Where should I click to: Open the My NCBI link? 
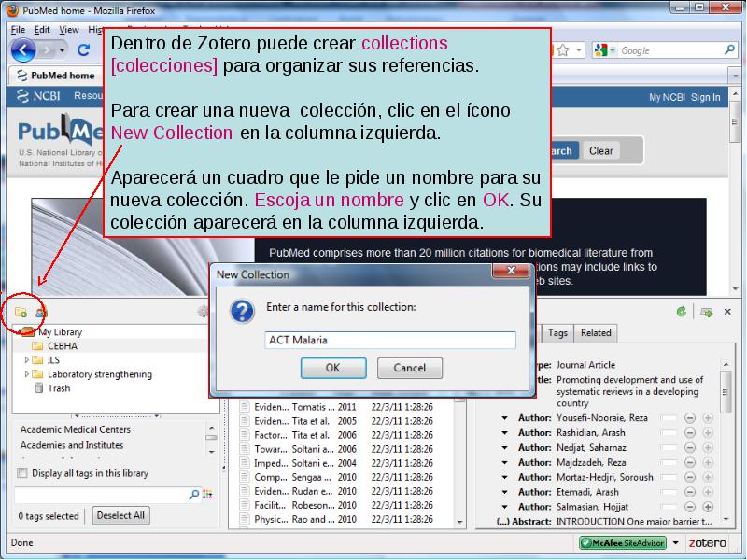click(x=667, y=97)
